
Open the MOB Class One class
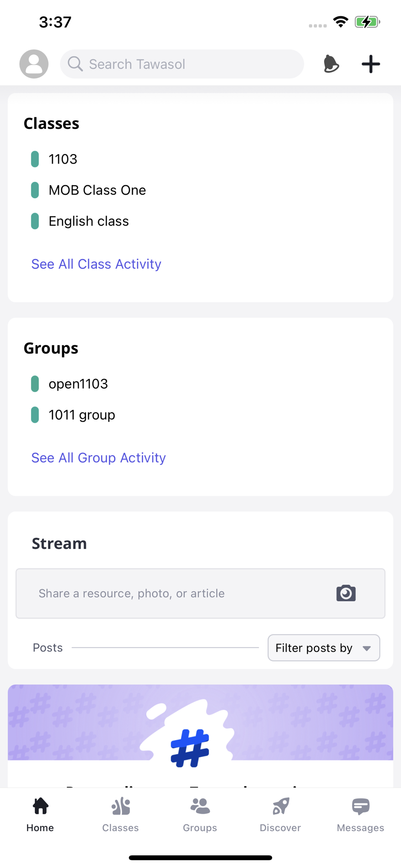pos(97,190)
